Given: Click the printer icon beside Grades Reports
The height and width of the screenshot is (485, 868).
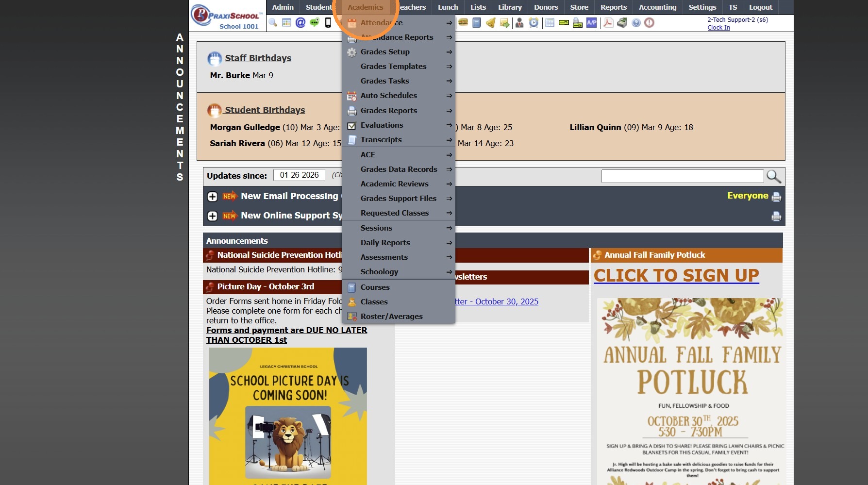Looking at the screenshot, I should pos(352,111).
